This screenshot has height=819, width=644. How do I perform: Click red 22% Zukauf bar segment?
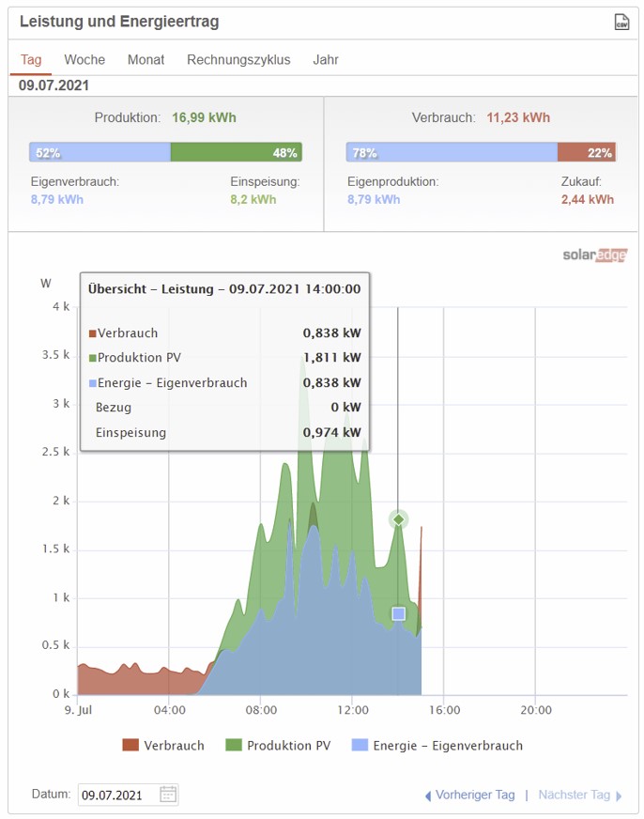click(x=586, y=152)
